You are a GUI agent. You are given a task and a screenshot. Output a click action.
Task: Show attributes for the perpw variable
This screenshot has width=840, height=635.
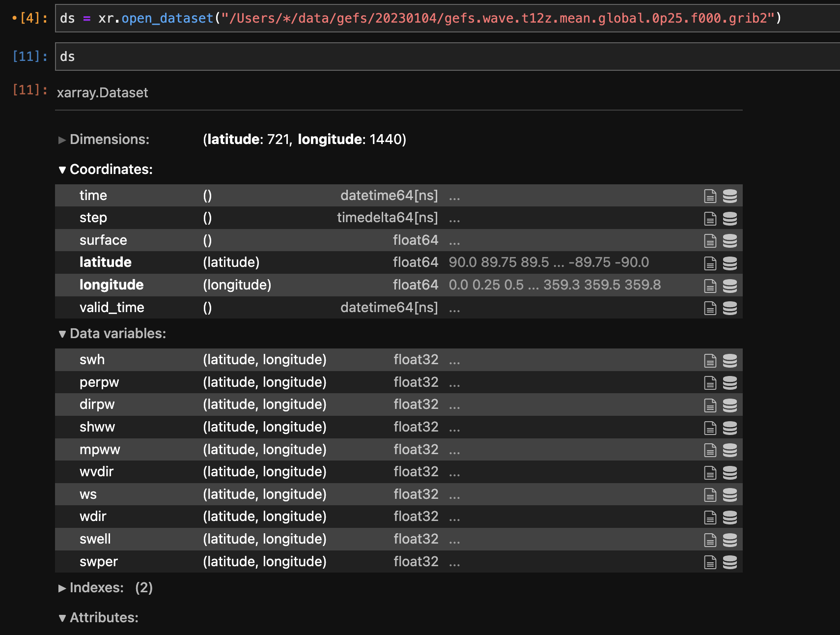click(710, 382)
